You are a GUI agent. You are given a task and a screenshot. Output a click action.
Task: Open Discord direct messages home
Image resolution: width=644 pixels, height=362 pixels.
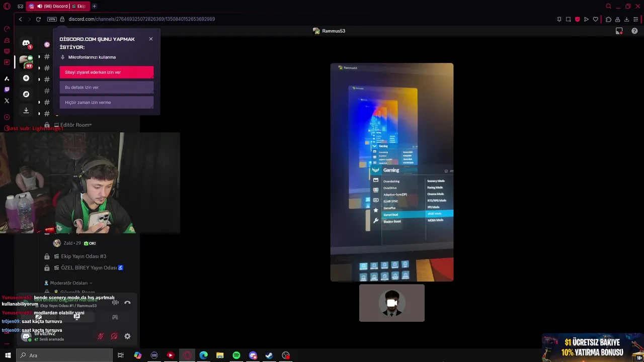[26, 44]
